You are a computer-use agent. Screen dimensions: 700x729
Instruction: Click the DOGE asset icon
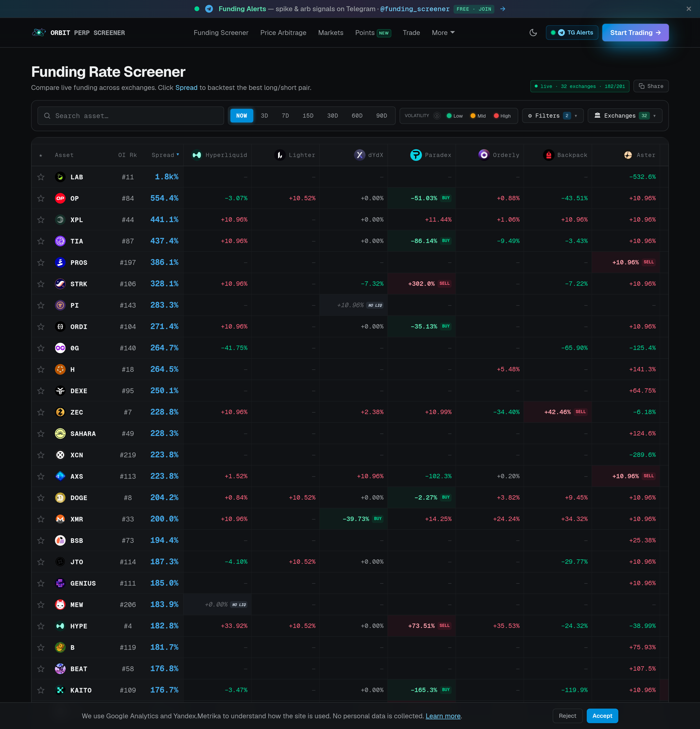click(60, 498)
